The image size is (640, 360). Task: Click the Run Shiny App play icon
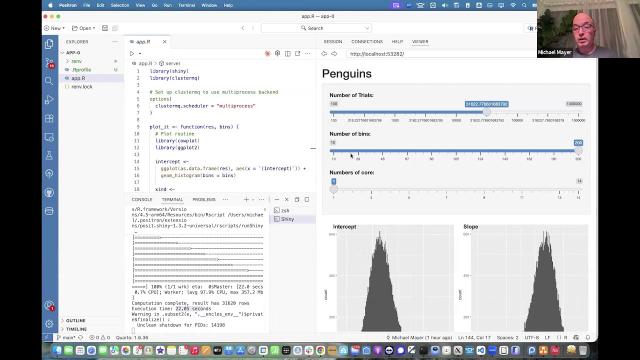132,53
